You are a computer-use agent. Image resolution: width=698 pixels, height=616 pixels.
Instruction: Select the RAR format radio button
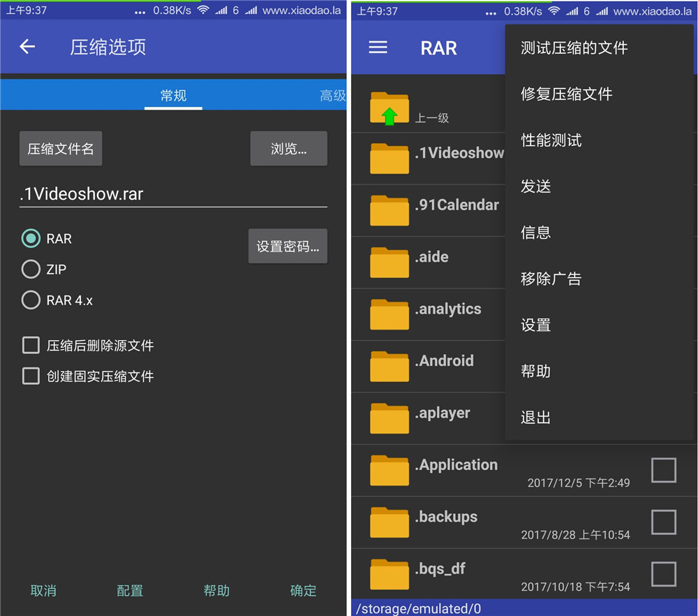pyautogui.click(x=31, y=238)
